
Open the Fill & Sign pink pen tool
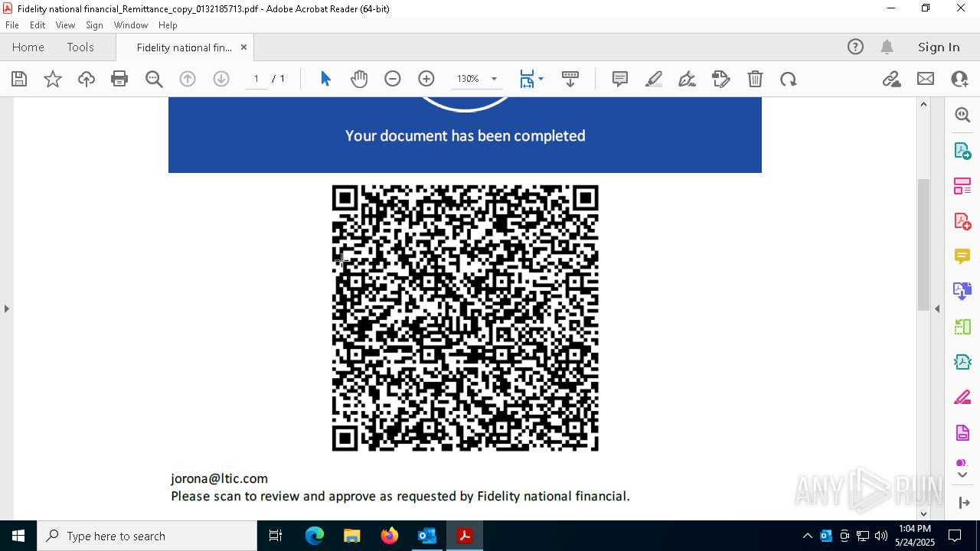(x=962, y=398)
